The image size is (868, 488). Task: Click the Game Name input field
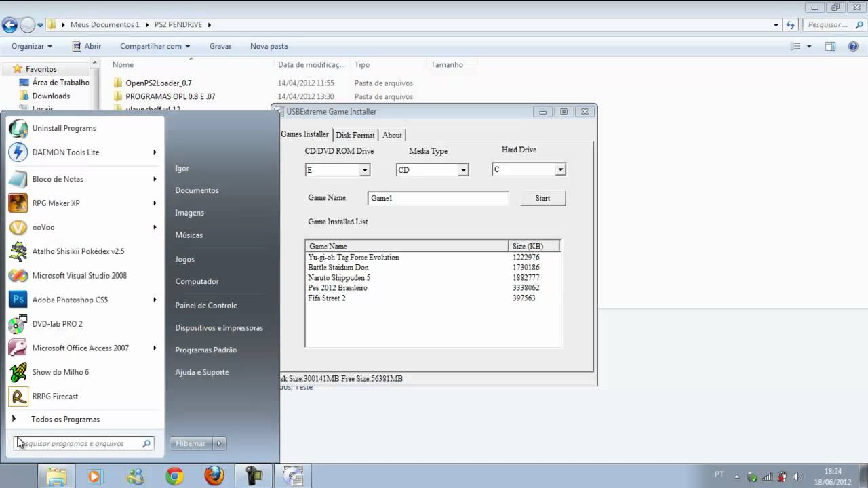click(438, 198)
